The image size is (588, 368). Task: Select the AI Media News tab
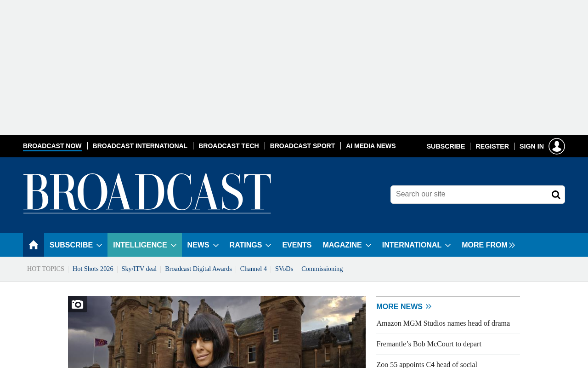pos(371,146)
